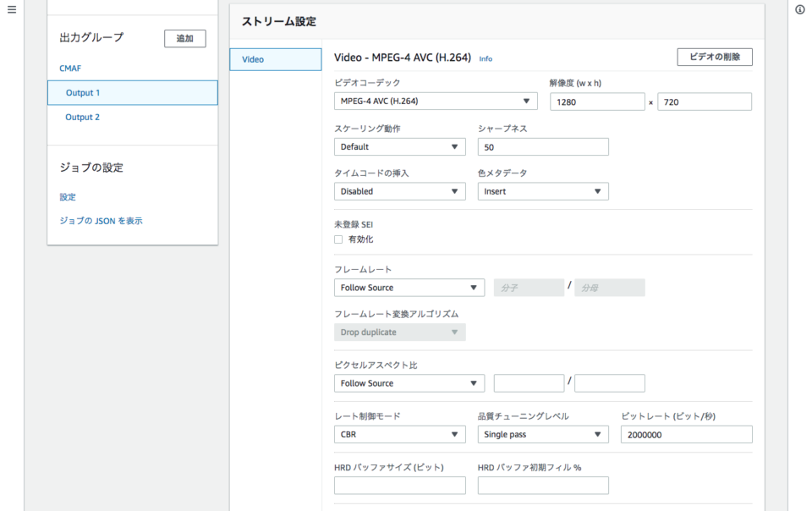Open the フレームレート Follow Source dropdown
The image size is (812, 511).
409,288
